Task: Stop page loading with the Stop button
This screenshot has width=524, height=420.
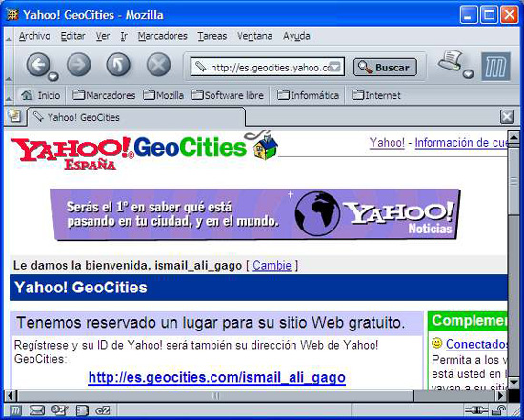Action: [x=158, y=65]
